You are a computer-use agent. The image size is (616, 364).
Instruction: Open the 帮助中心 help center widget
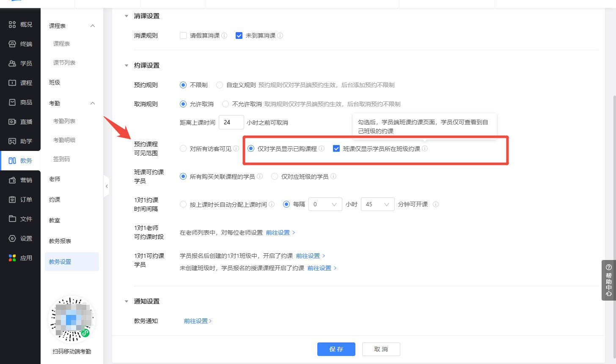[x=608, y=280]
